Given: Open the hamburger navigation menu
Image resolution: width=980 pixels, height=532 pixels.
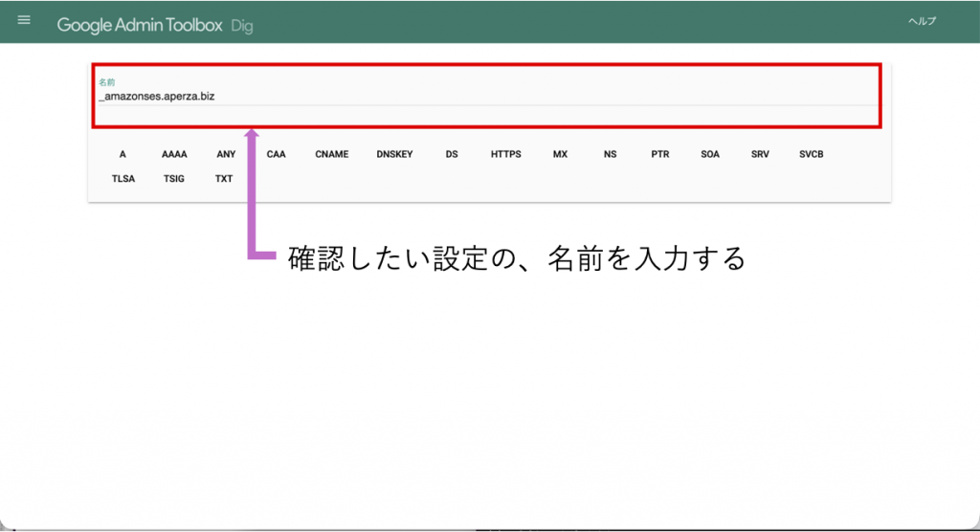Looking at the screenshot, I should (24, 20).
